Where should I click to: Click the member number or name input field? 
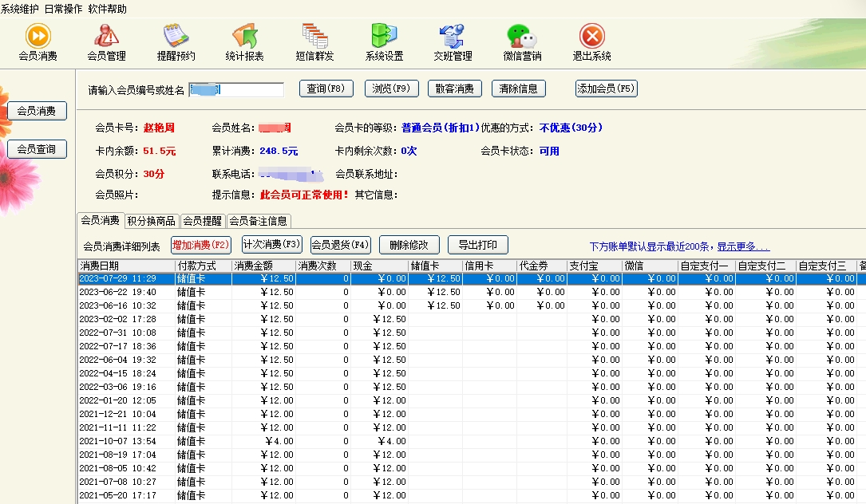[x=236, y=89]
